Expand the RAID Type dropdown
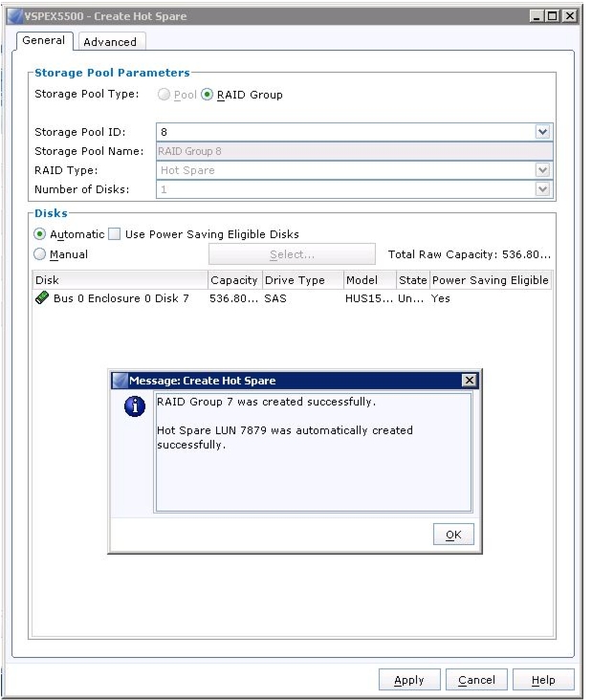This screenshot has width=592, height=700. (x=542, y=170)
